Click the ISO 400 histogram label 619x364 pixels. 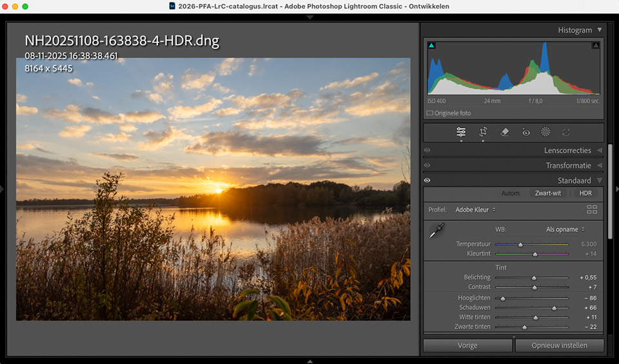click(437, 101)
